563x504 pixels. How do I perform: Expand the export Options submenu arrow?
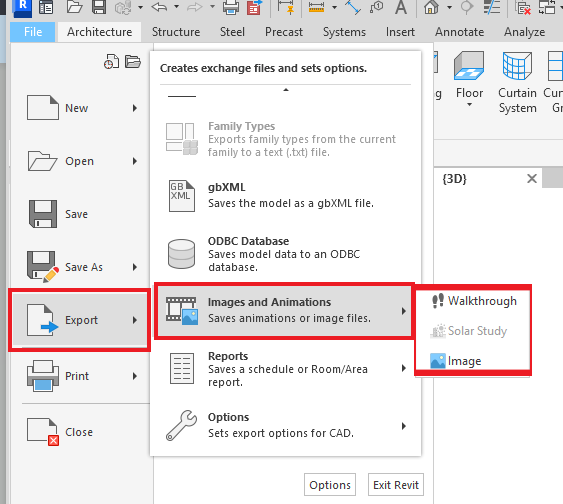pyautogui.click(x=404, y=426)
